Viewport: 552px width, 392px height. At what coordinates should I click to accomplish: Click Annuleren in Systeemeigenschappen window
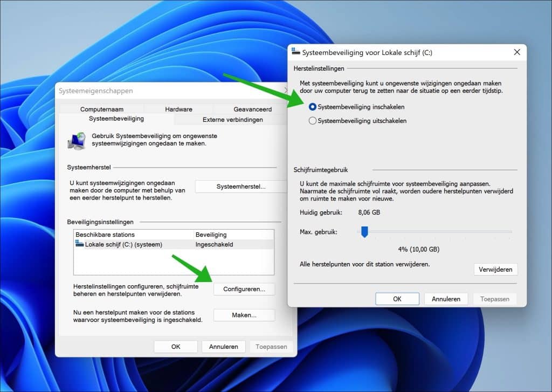pyautogui.click(x=224, y=346)
